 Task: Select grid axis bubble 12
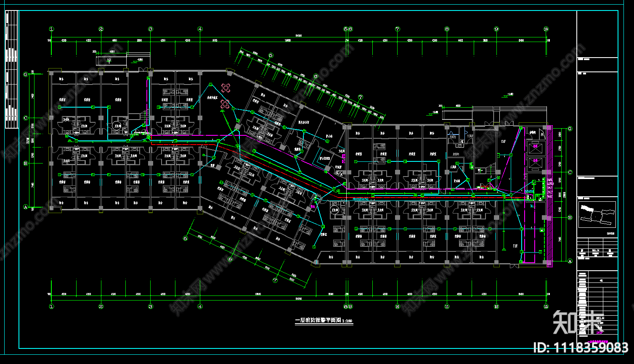click(496, 307)
